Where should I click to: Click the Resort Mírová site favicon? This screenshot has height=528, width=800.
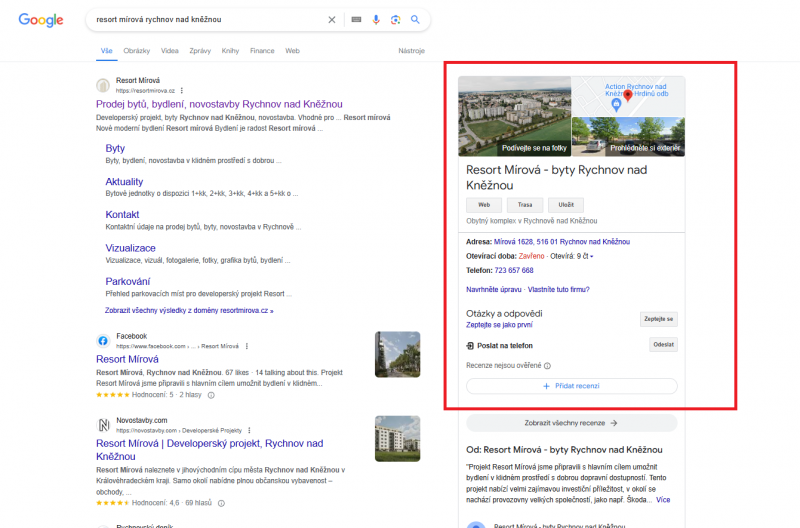pyautogui.click(x=103, y=85)
